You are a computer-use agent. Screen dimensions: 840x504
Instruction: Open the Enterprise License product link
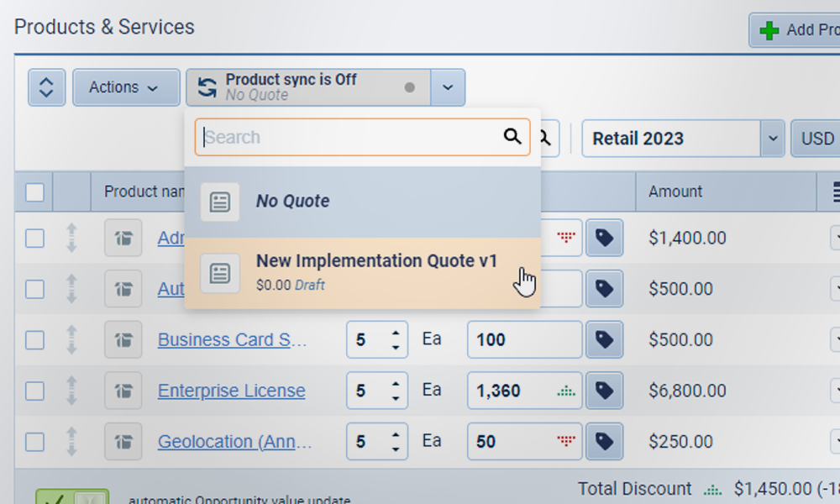point(231,391)
